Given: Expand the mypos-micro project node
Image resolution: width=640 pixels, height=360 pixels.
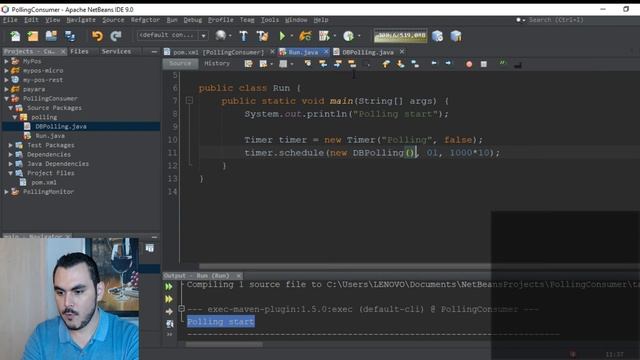Looking at the screenshot, I should coord(6,71).
